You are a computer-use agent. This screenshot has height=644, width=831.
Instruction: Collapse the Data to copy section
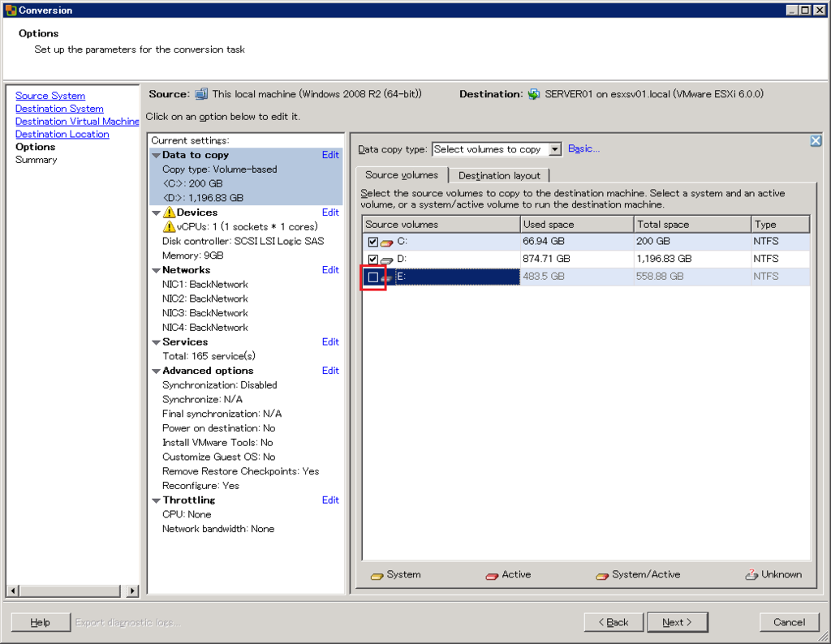tap(157, 156)
